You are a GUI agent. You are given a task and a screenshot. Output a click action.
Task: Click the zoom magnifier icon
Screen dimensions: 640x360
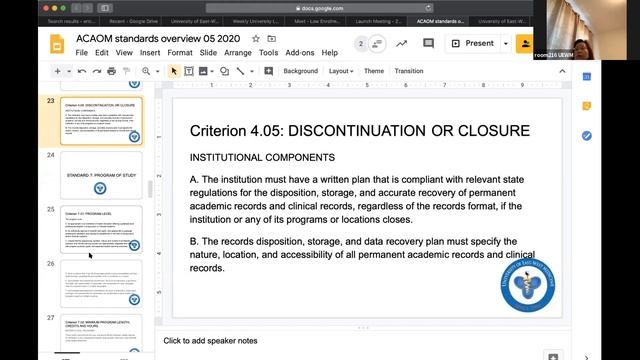tap(146, 71)
